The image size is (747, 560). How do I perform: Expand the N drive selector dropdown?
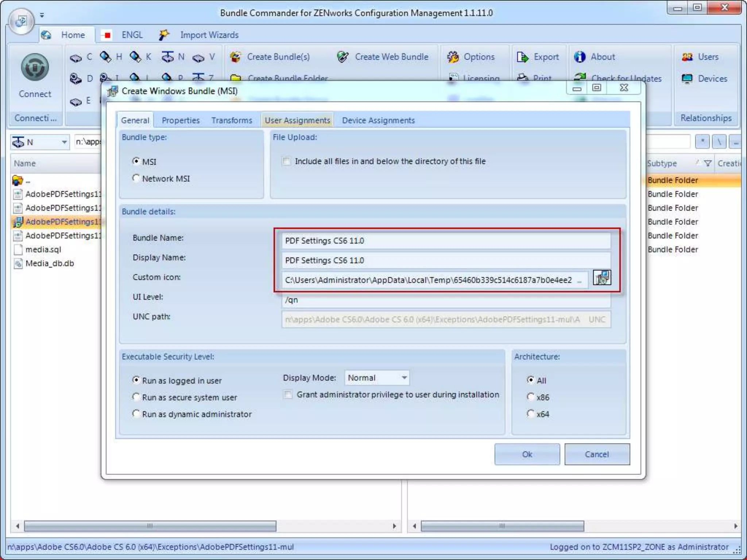[64, 142]
